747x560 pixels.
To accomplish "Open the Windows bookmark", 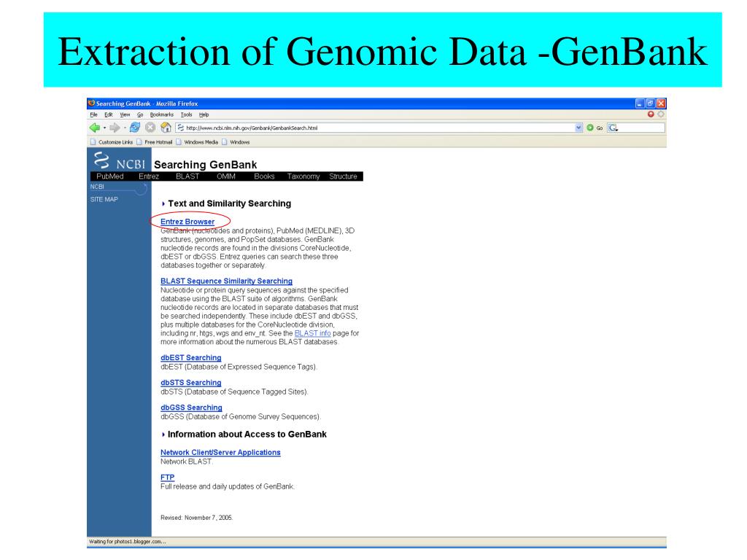I will 236,142.
